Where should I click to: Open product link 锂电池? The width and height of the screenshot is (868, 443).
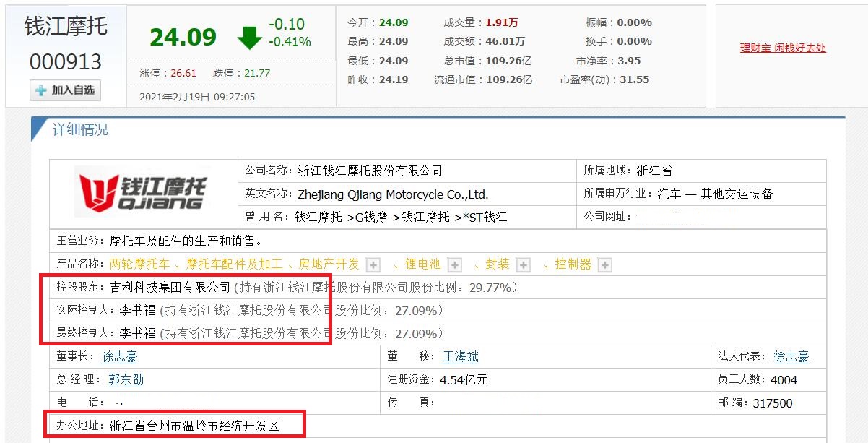(422, 264)
